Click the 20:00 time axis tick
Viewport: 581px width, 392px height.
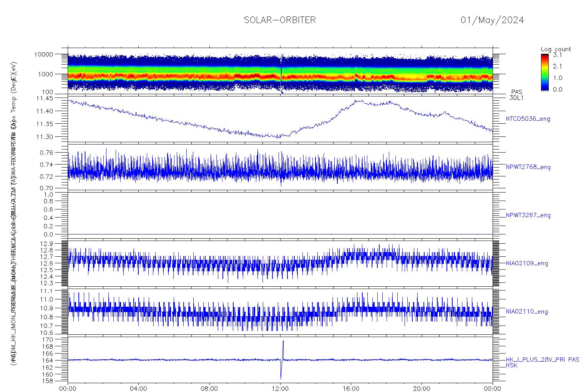point(422,388)
